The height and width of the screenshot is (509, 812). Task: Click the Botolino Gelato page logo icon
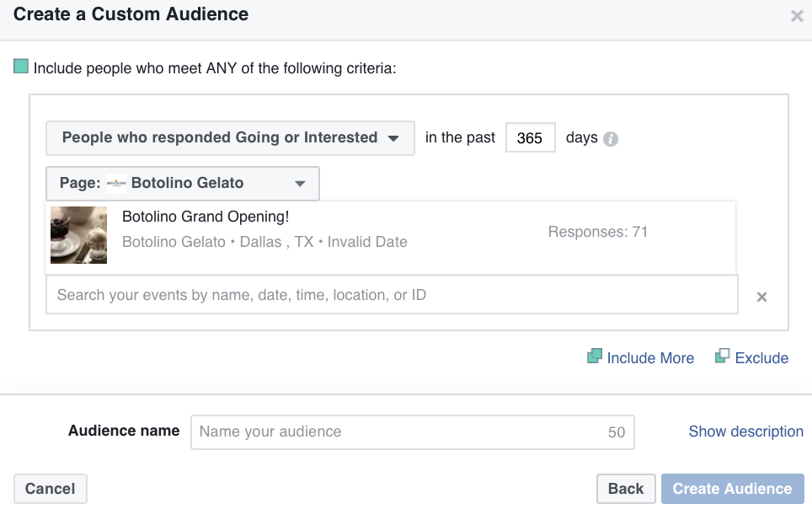tap(116, 183)
